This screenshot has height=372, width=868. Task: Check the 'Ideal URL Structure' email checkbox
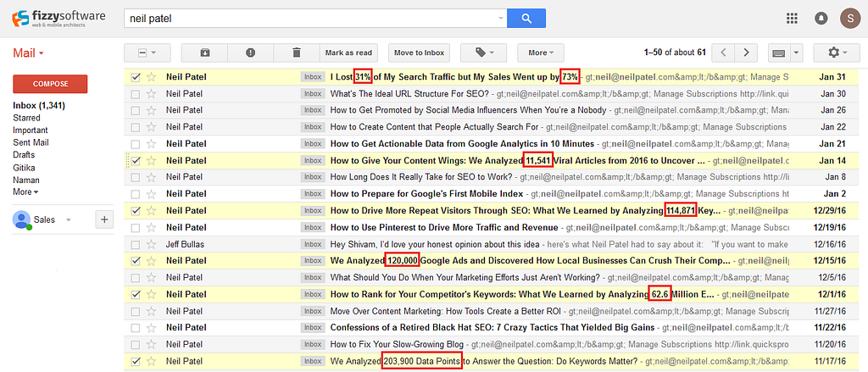pyautogui.click(x=135, y=94)
